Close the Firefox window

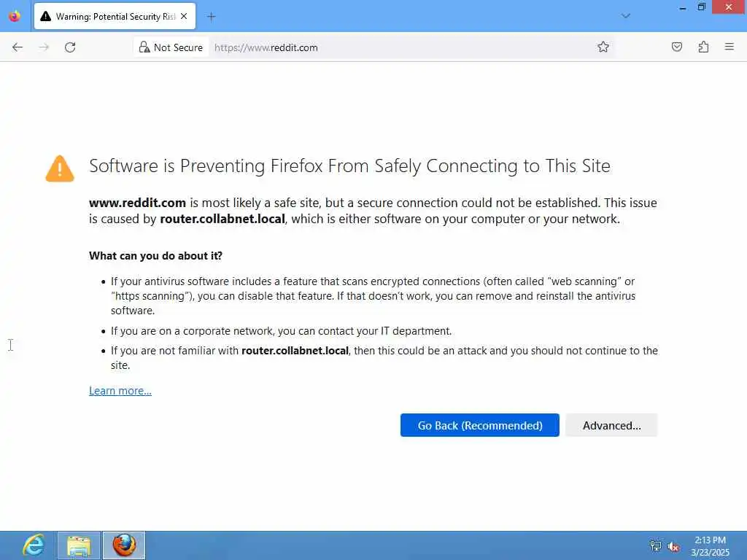[x=729, y=7]
